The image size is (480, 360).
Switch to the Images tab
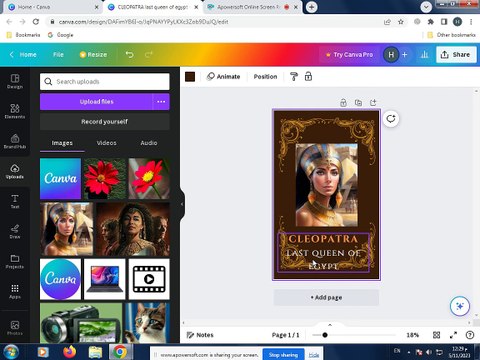(62, 143)
